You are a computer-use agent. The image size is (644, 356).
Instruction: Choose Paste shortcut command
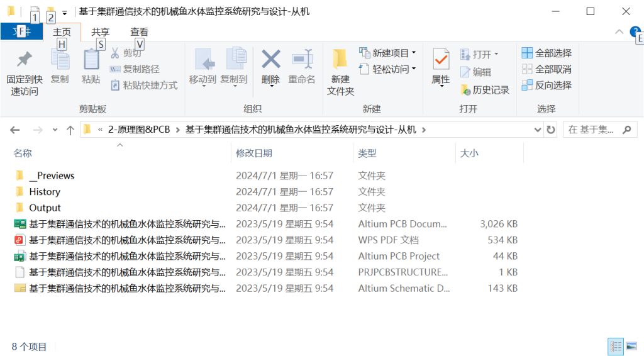144,85
